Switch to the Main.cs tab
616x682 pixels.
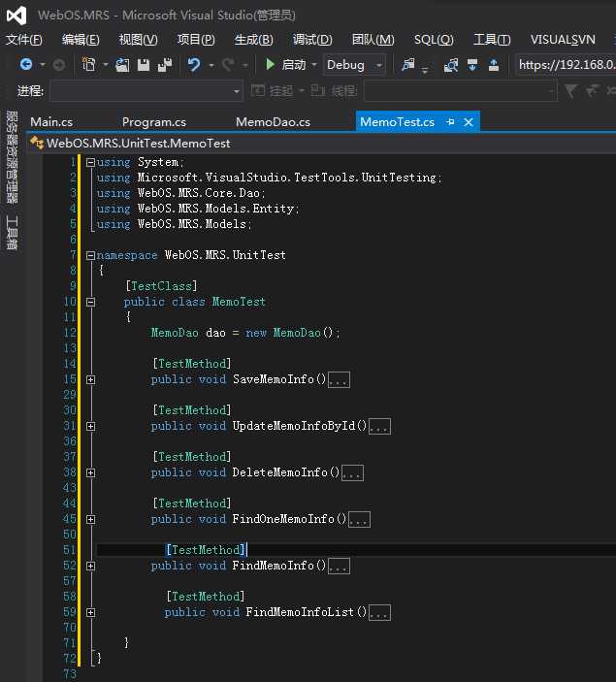coord(51,122)
